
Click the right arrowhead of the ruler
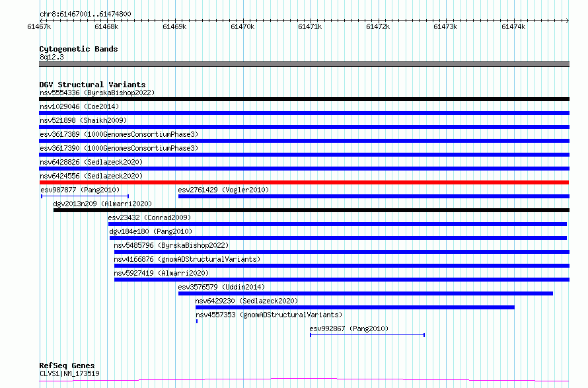point(568,20)
